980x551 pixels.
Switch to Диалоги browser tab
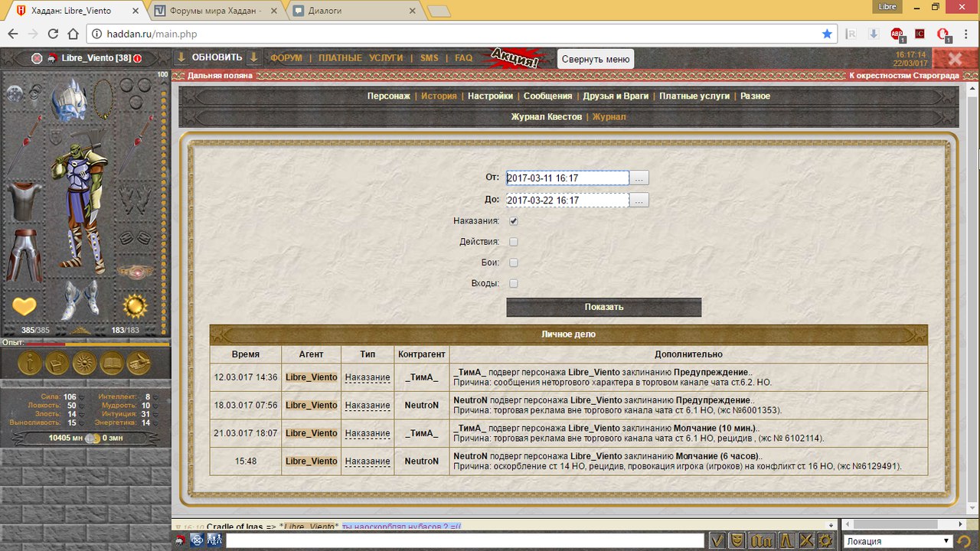tap(354, 11)
